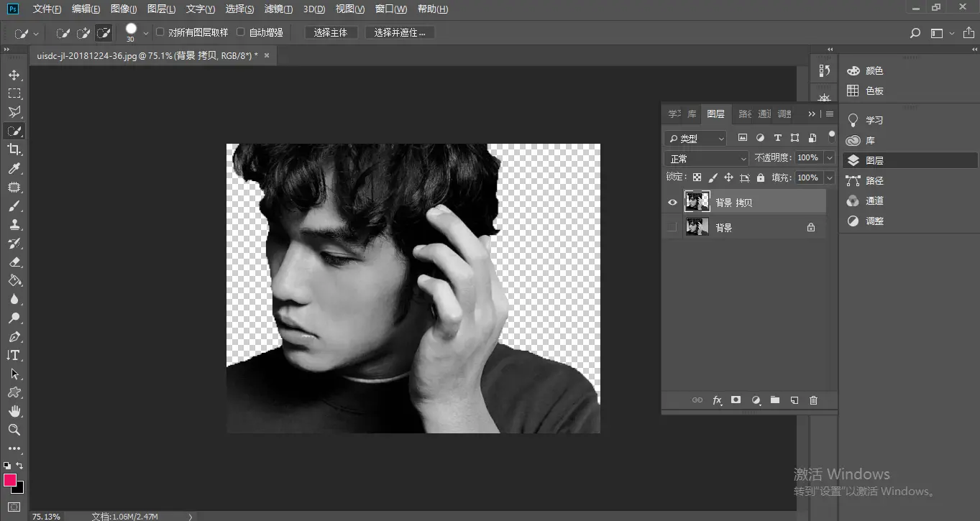
Task: Expand hidden panel tabs chevron
Action: 812,114
